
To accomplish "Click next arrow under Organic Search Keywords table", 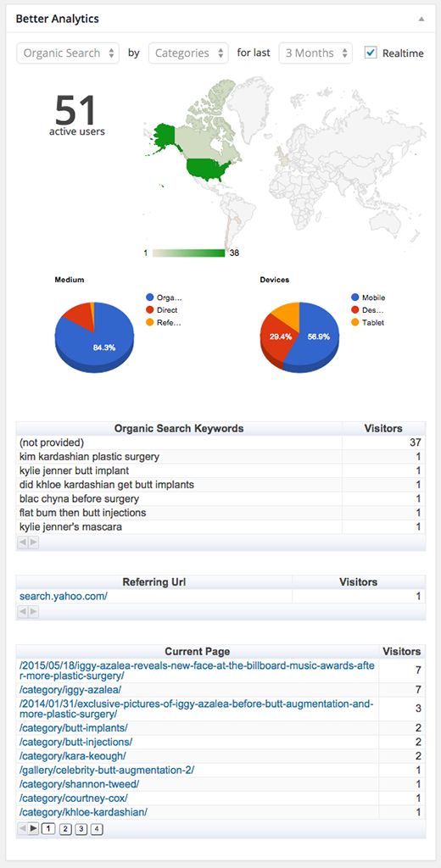I will [x=33, y=542].
